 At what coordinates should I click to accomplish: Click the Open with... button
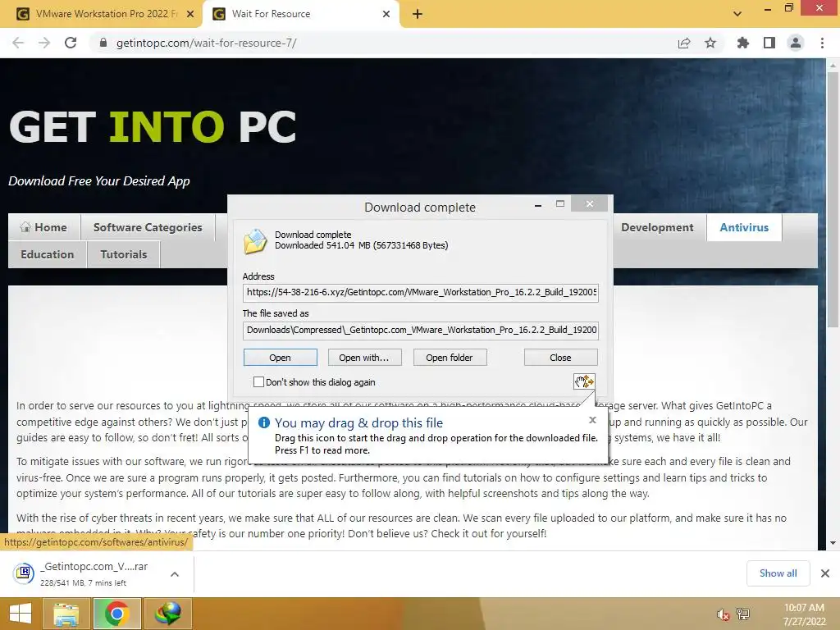364,358
